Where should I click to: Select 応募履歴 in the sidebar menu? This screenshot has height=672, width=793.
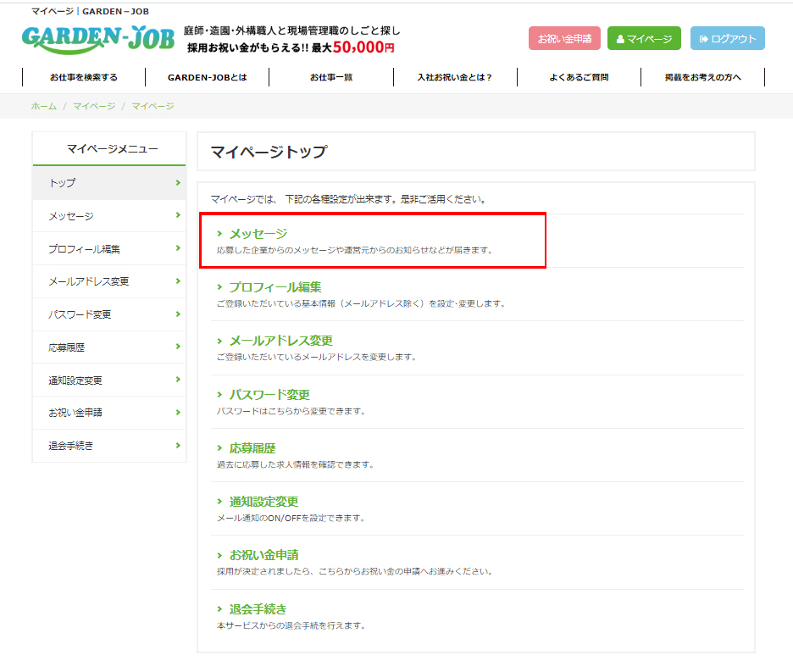click(x=109, y=347)
